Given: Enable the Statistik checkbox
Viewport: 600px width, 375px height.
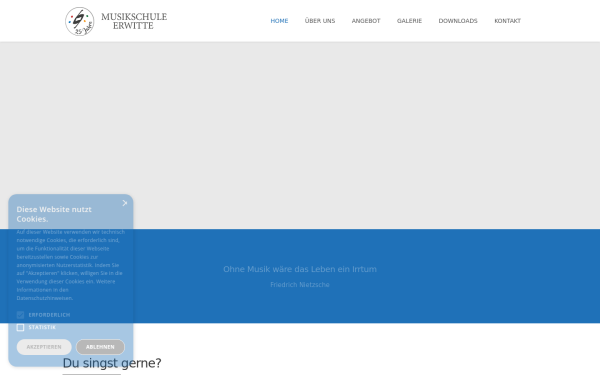Looking at the screenshot, I should tap(20, 328).
